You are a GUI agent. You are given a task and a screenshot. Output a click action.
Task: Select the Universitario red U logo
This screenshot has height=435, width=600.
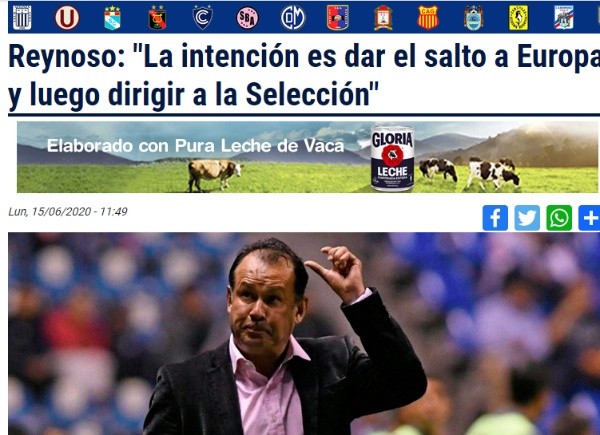tap(67, 18)
